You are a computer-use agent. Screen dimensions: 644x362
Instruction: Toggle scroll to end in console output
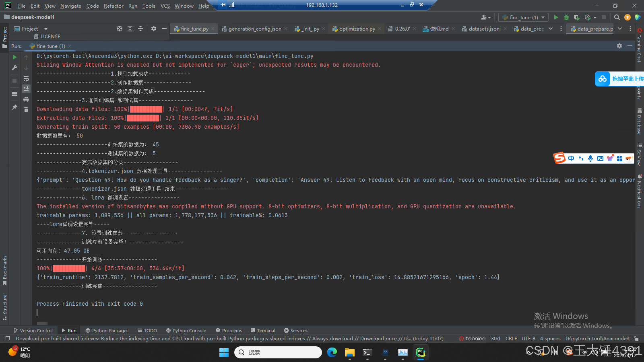pos(26,88)
